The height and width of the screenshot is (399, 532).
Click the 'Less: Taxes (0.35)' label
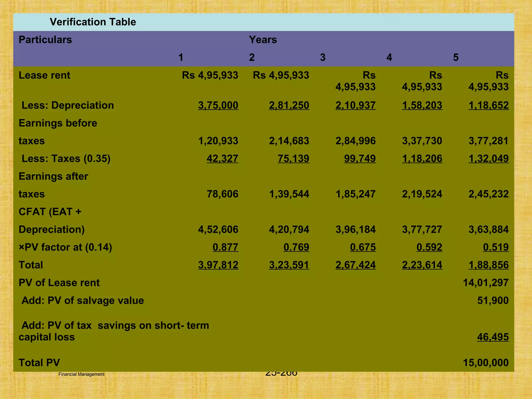66,158
